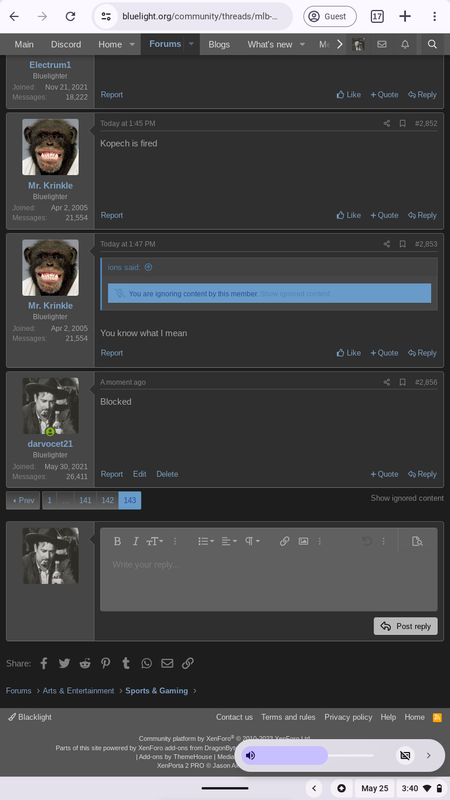This screenshot has width=450, height=800.
Task: Go to page 141
Action: (85, 501)
